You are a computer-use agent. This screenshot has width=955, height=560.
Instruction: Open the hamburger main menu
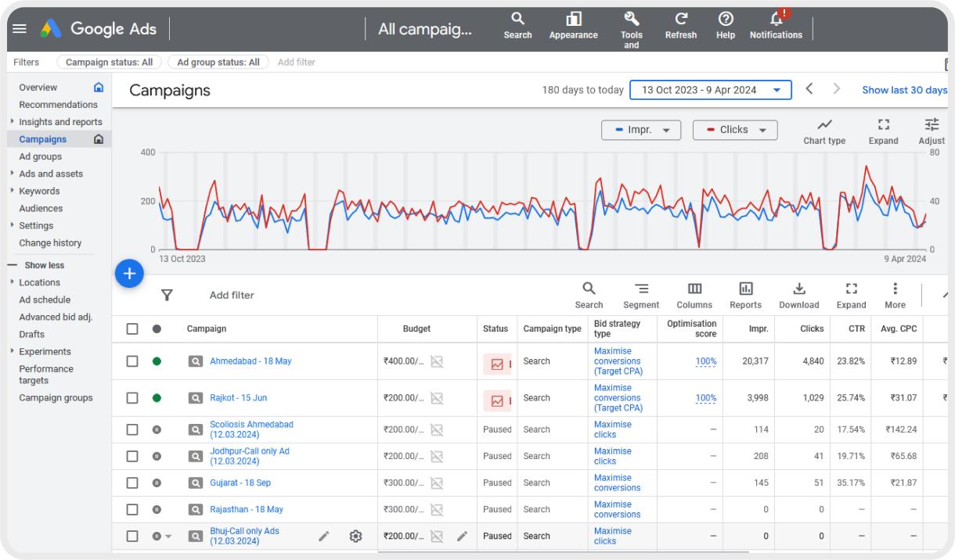pos(20,29)
